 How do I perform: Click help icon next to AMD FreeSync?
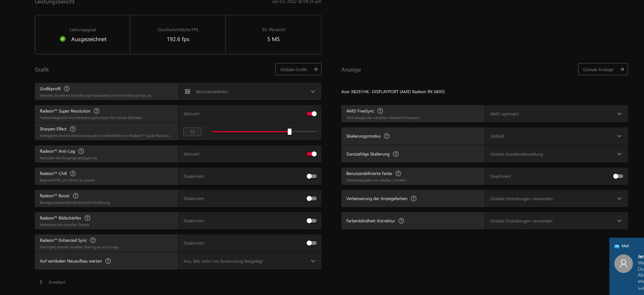380,111
